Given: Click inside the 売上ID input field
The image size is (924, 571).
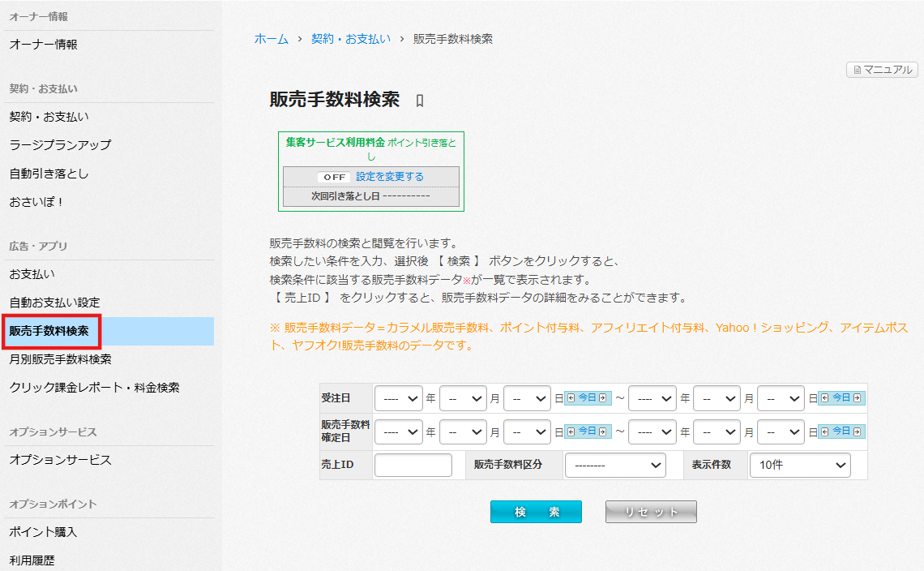Looking at the screenshot, I should 413,465.
